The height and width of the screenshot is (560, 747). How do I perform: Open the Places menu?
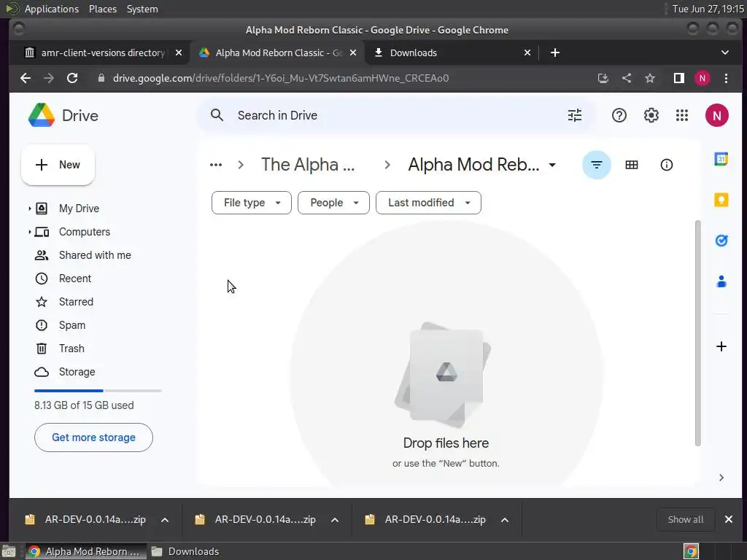coord(103,9)
